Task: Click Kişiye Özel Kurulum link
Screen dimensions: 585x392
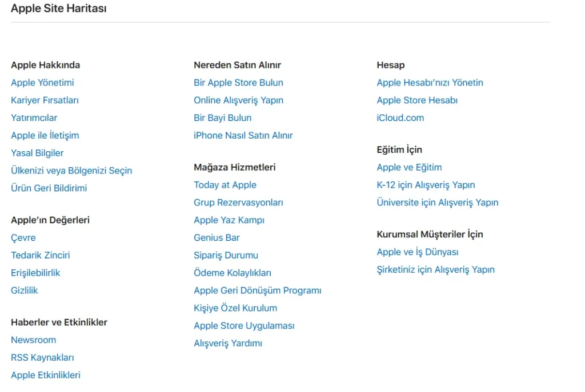Action: [235, 308]
